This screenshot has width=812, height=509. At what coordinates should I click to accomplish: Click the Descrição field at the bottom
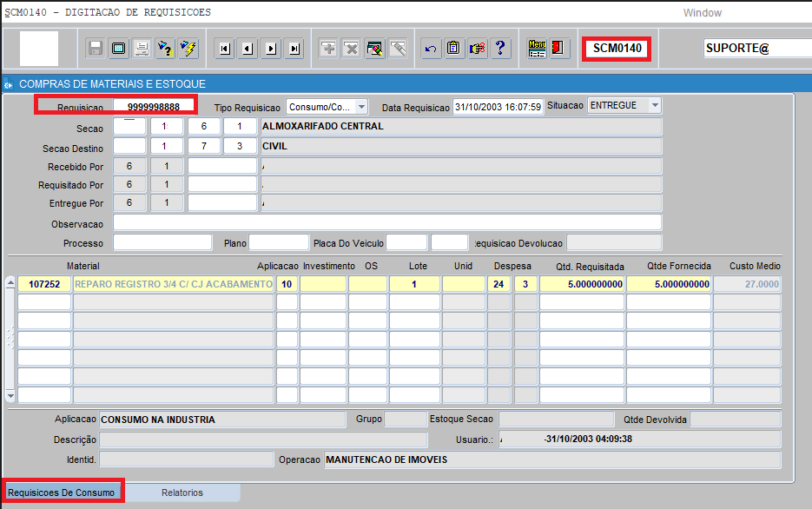(264, 440)
